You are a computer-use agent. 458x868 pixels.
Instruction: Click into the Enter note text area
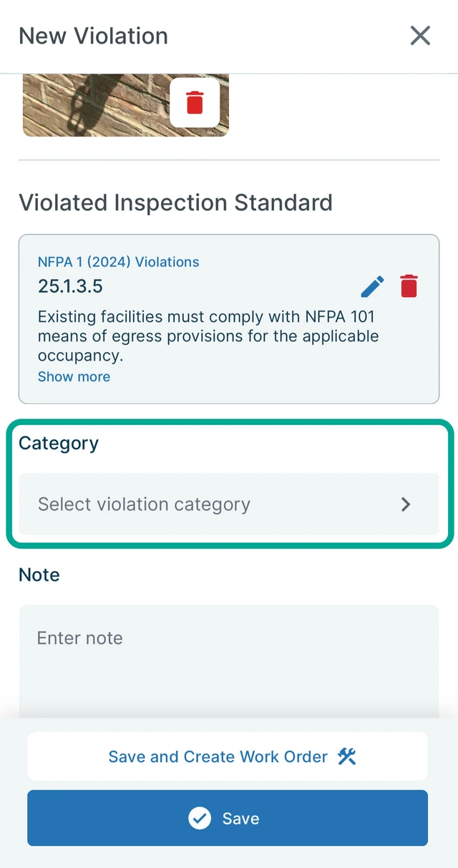tap(229, 662)
